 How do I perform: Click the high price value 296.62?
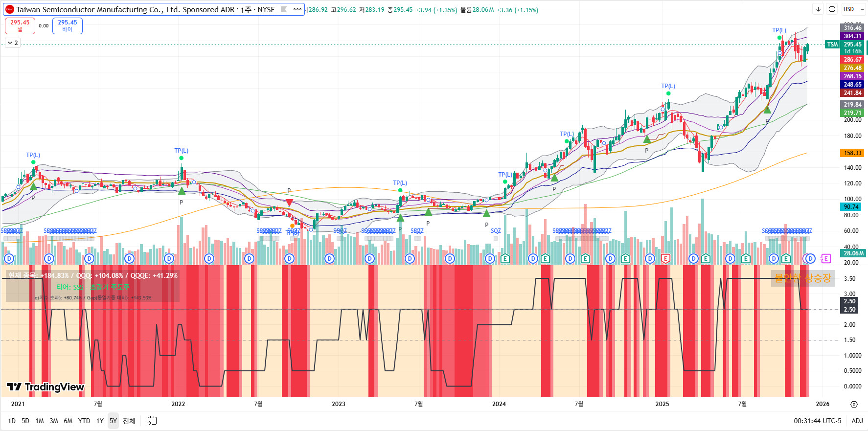[346, 10]
